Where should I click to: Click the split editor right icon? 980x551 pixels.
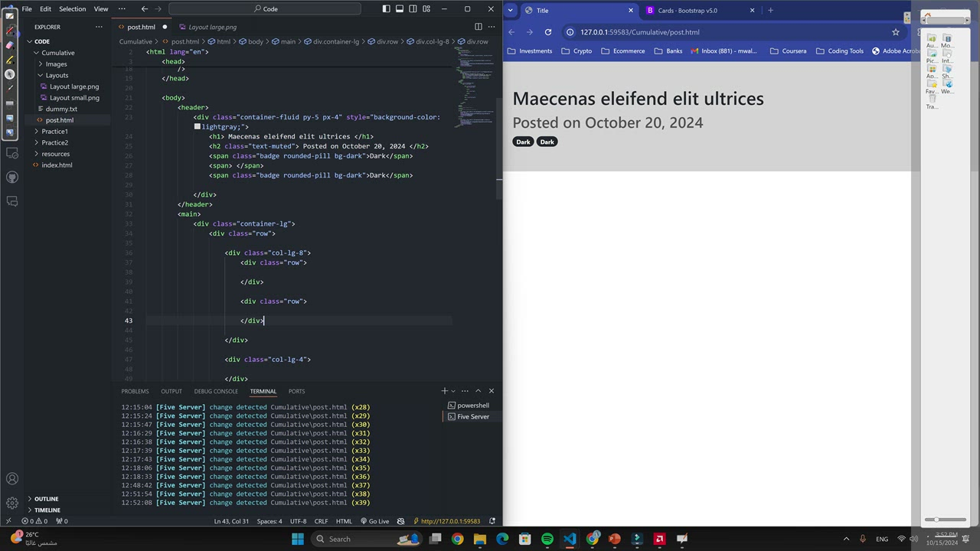pos(479,27)
